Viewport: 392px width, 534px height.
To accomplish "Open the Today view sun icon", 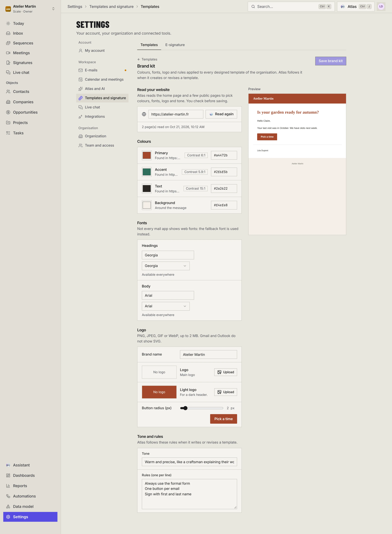I will point(8,24).
